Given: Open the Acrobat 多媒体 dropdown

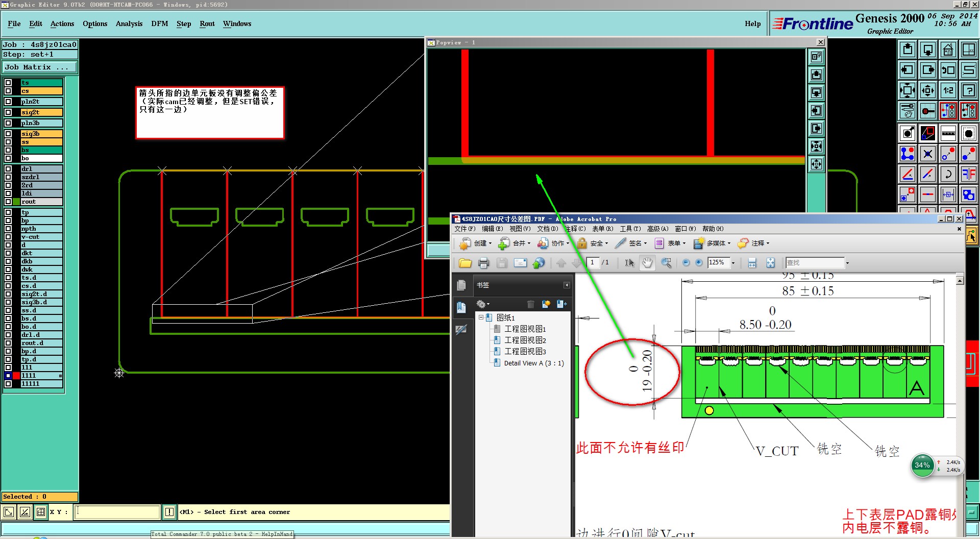Looking at the screenshot, I should coord(712,243).
